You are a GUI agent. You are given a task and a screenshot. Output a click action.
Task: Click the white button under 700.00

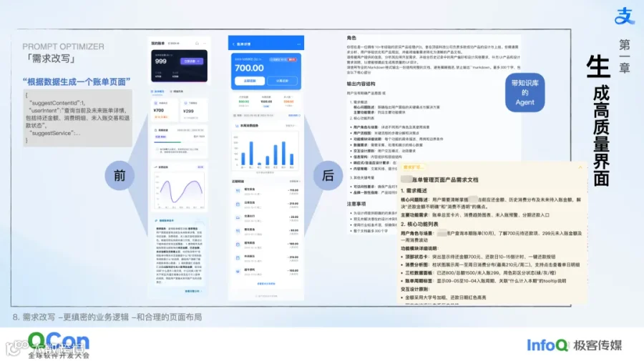pos(250,81)
